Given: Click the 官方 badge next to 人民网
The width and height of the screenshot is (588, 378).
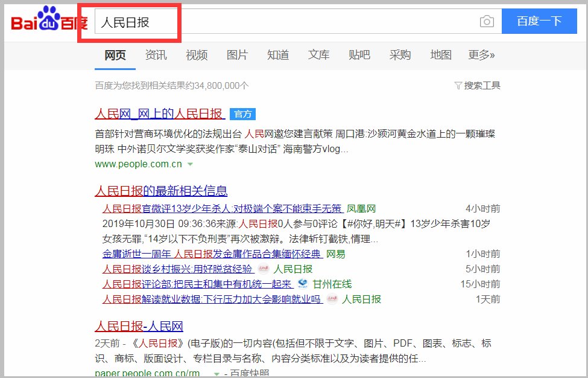Looking at the screenshot, I should (x=243, y=114).
